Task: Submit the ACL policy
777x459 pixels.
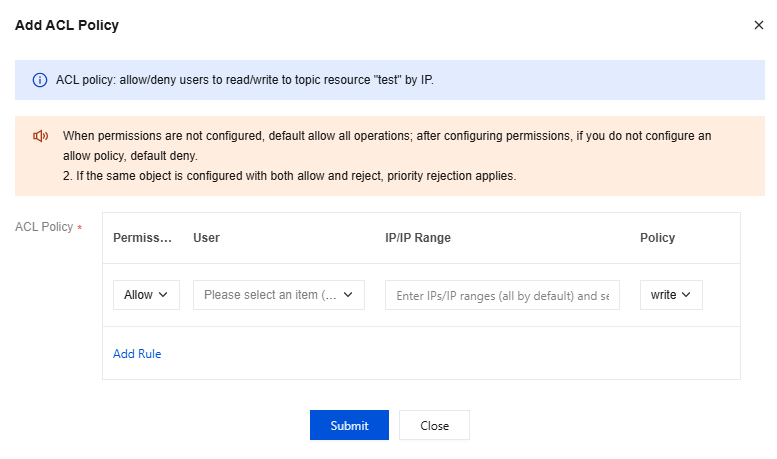Action: click(349, 425)
